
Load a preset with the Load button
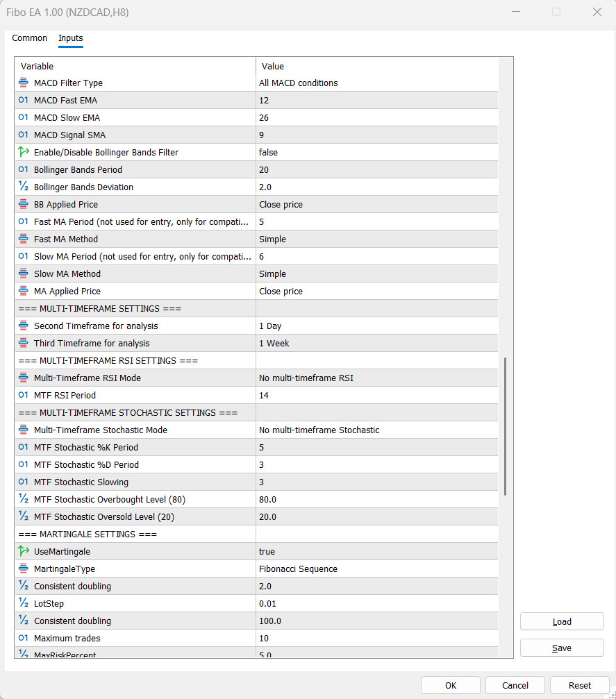[x=562, y=621]
